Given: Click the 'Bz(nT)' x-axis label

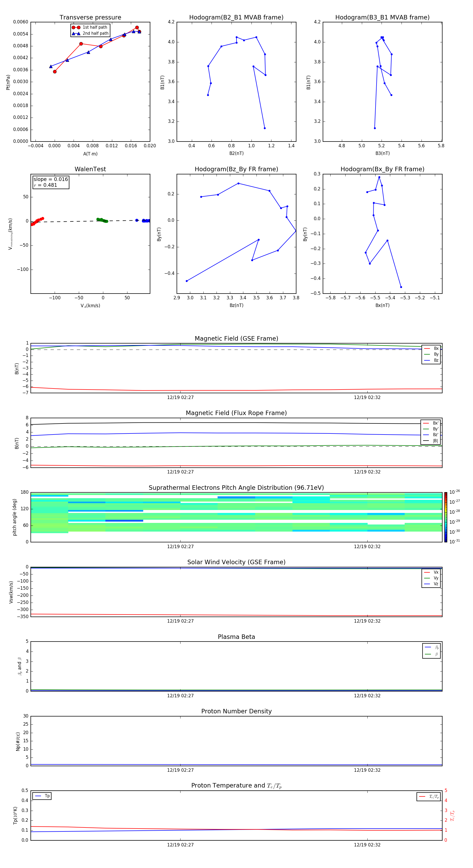Looking at the screenshot, I should pos(236,305).
